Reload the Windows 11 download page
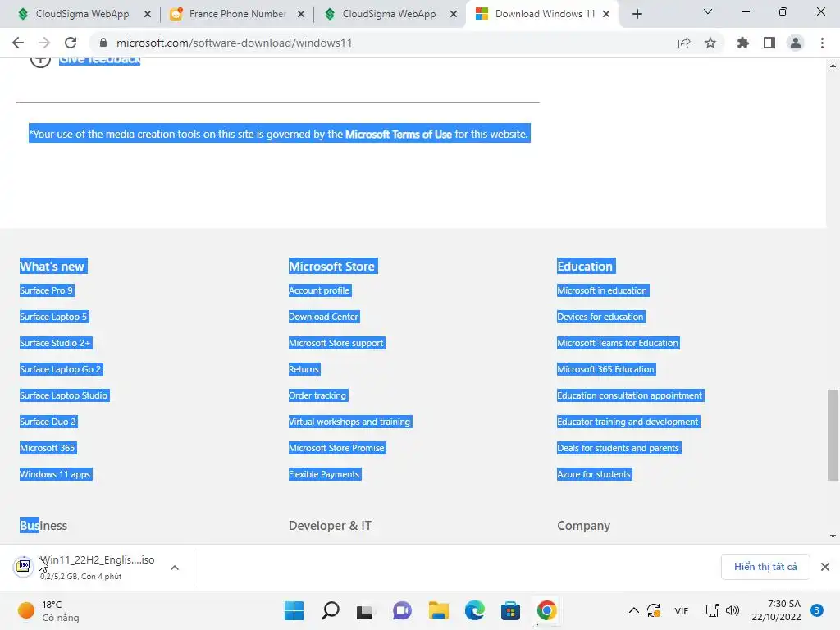The width and height of the screenshot is (840, 630). [x=71, y=43]
